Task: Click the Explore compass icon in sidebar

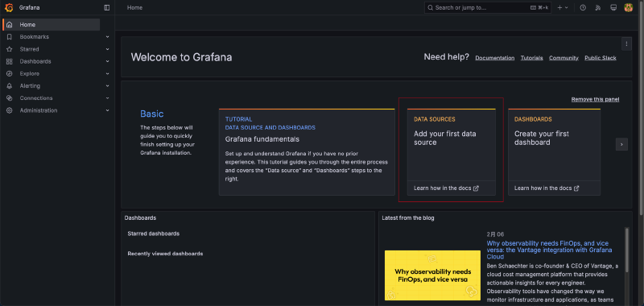Action: [10, 74]
